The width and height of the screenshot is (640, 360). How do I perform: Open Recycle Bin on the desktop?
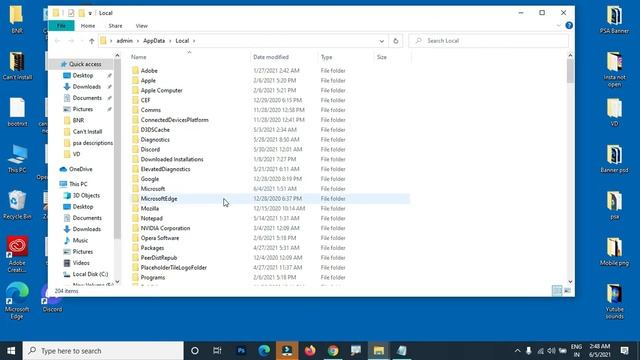(x=17, y=205)
